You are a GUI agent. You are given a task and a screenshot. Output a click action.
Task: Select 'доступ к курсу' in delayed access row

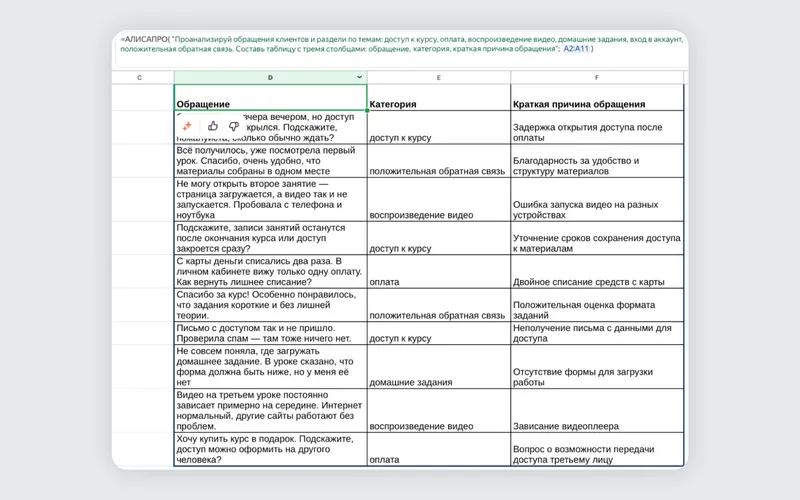439,128
